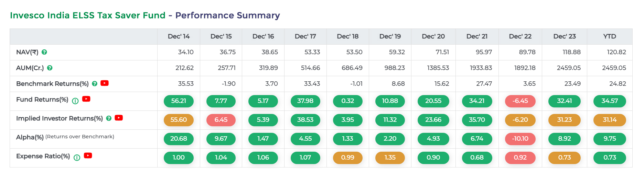Click the red -6.45 Fund Returns badge

click(x=520, y=101)
